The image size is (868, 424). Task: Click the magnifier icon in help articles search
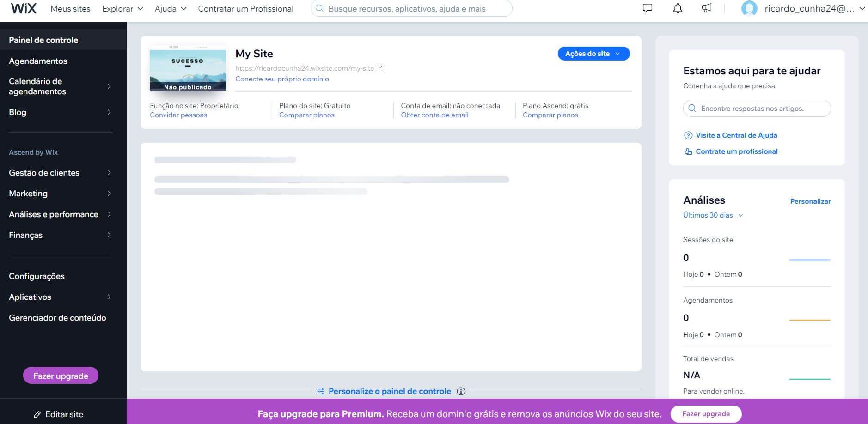pyautogui.click(x=692, y=109)
